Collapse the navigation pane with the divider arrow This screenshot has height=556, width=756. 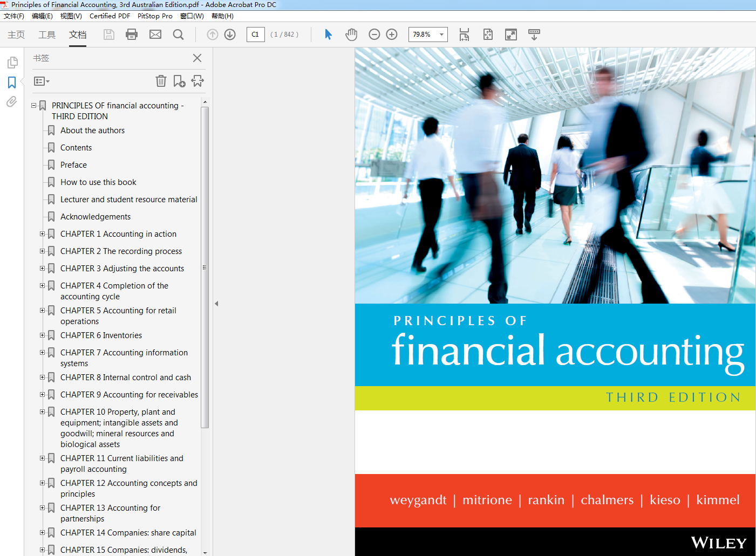(x=216, y=304)
